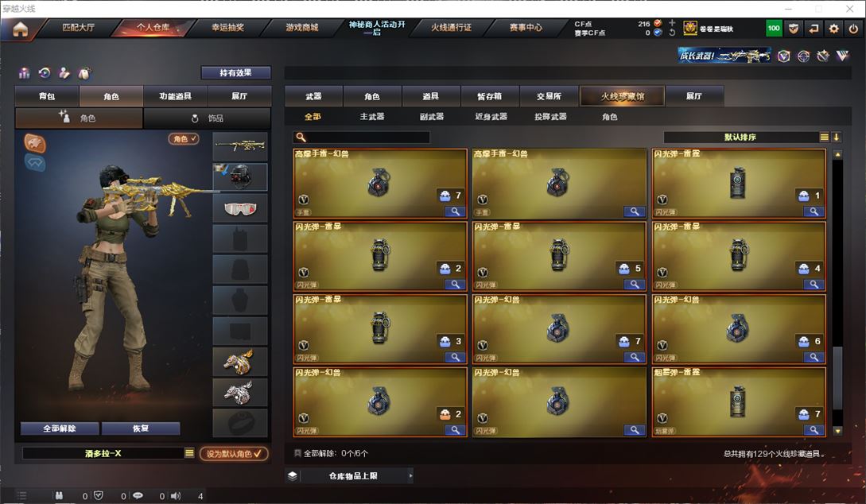The image size is (866, 504).
Task: Expand the 仓库物品上限 arrow
Action: point(410,475)
